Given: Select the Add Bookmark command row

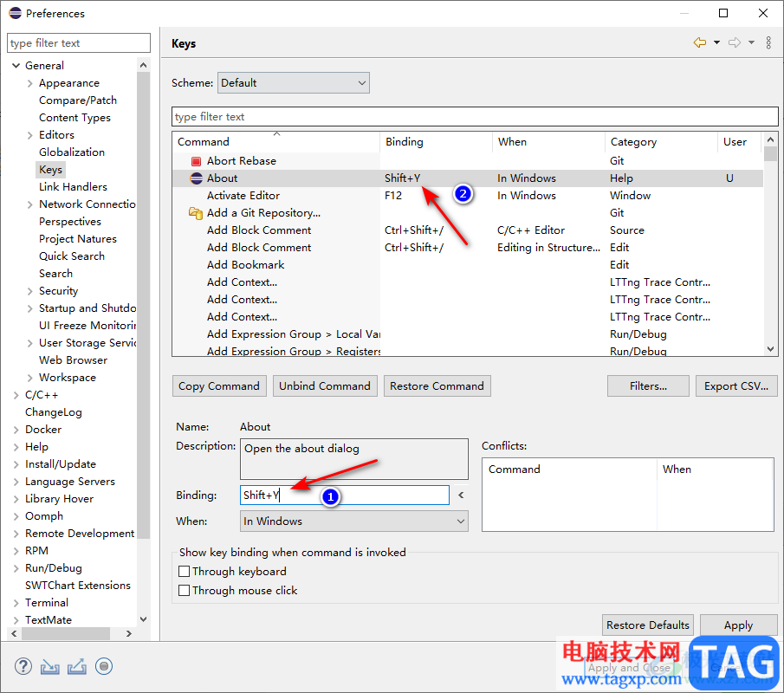Looking at the screenshot, I should pyautogui.click(x=468, y=265).
